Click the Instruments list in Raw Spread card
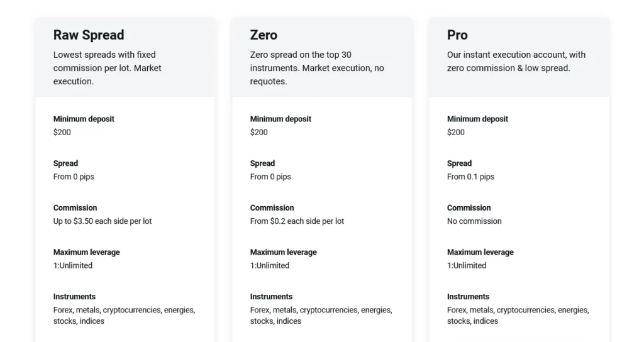This screenshot has height=342, width=644. pyautogui.click(x=124, y=316)
